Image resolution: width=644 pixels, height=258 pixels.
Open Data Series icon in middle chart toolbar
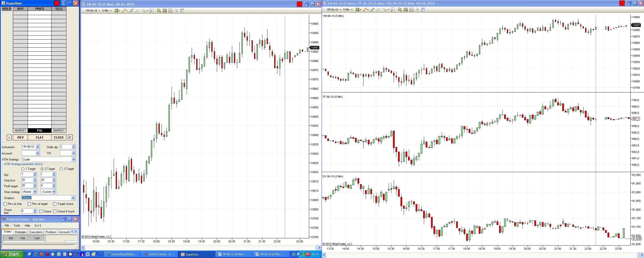click(165, 11)
